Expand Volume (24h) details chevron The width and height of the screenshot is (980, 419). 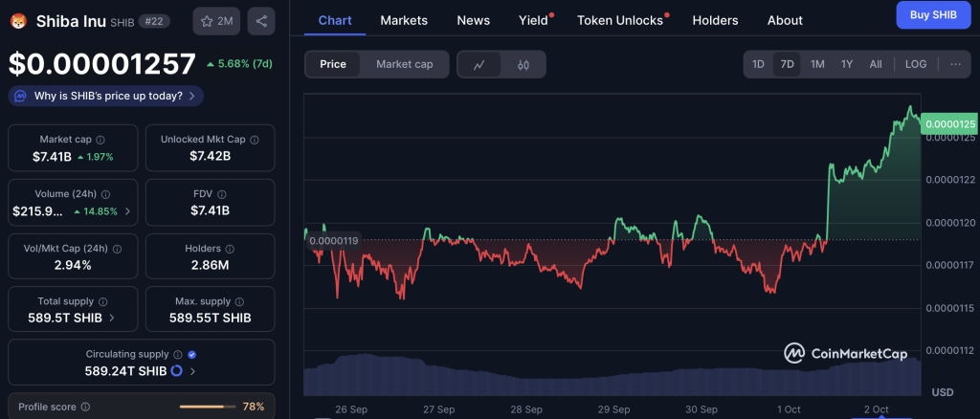point(128,211)
